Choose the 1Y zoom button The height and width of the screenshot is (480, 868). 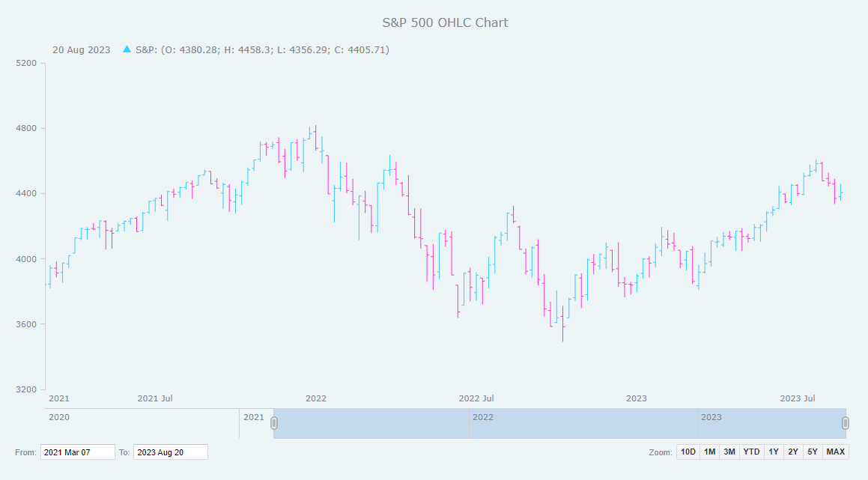774,452
